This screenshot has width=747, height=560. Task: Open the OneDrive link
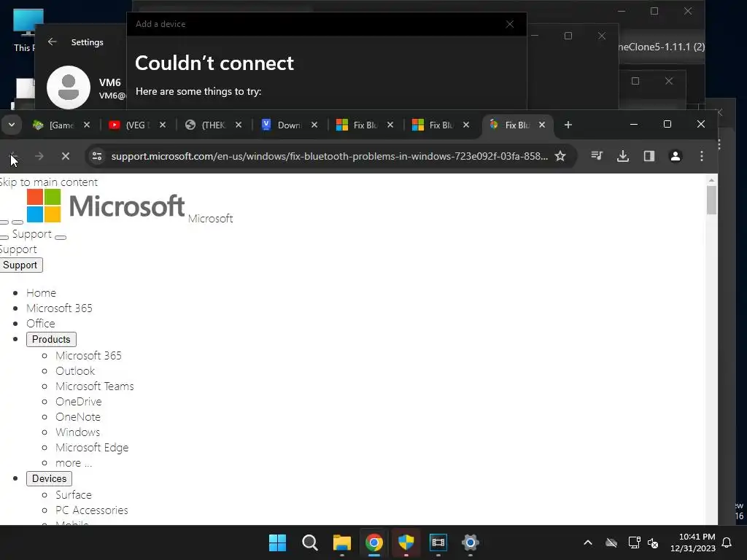point(79,402)
